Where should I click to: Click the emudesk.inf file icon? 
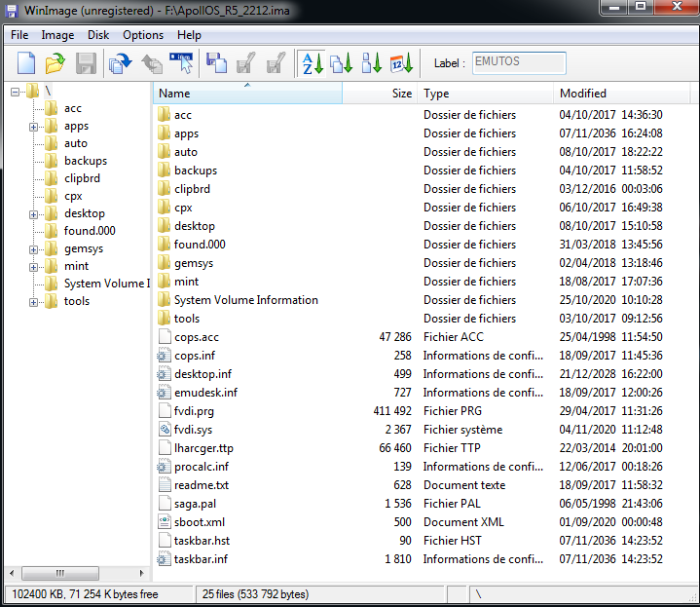coord(164,392)
